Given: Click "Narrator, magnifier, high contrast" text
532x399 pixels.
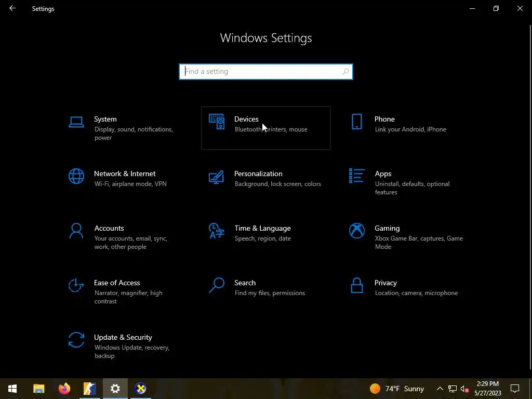Looking at the screenshot, I should (128, 297).
